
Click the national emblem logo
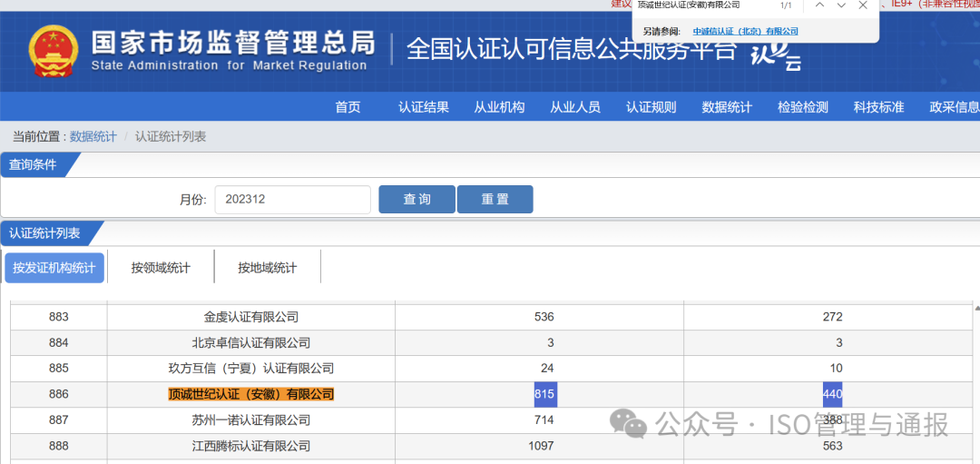[55, 51]
